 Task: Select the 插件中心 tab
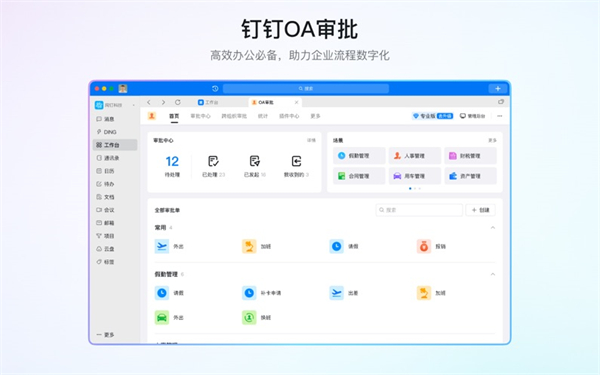point(289,116)
